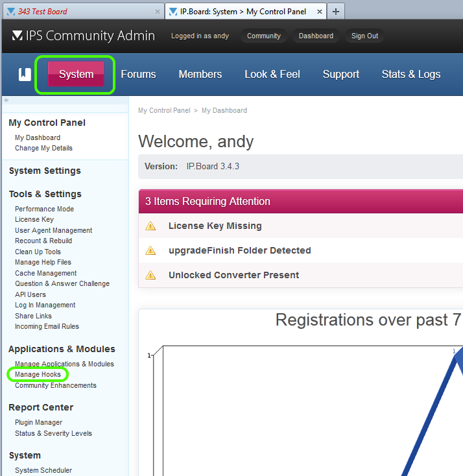
Task: Click the Tools & Settings section heading
Action: pos(45,194)
